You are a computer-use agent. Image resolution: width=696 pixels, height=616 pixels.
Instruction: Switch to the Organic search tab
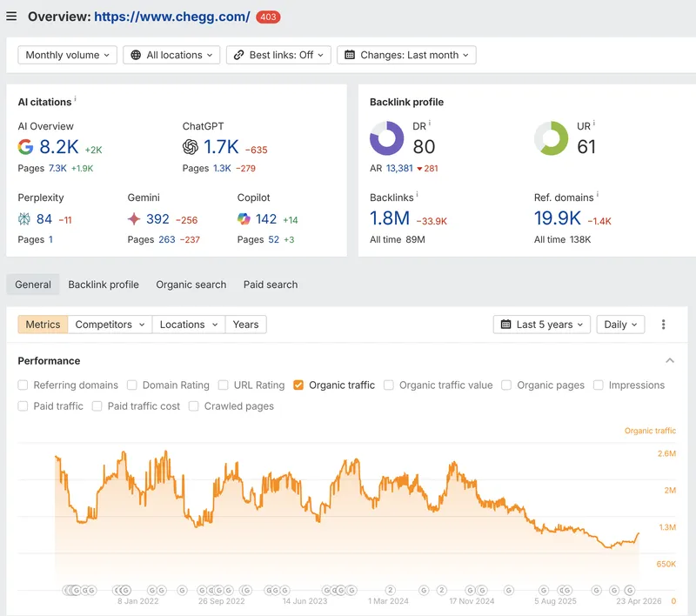tap(191, 285)
